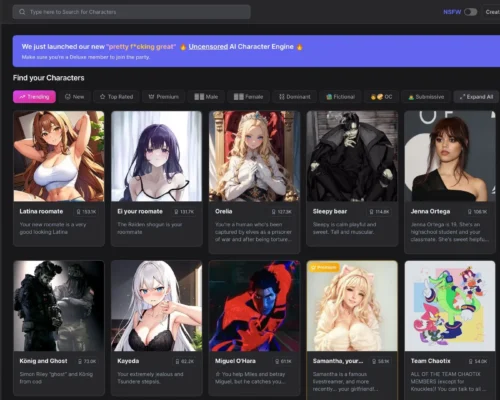Click the Latina roomate title text
This screenshot has height=400, width=500.
41,211
